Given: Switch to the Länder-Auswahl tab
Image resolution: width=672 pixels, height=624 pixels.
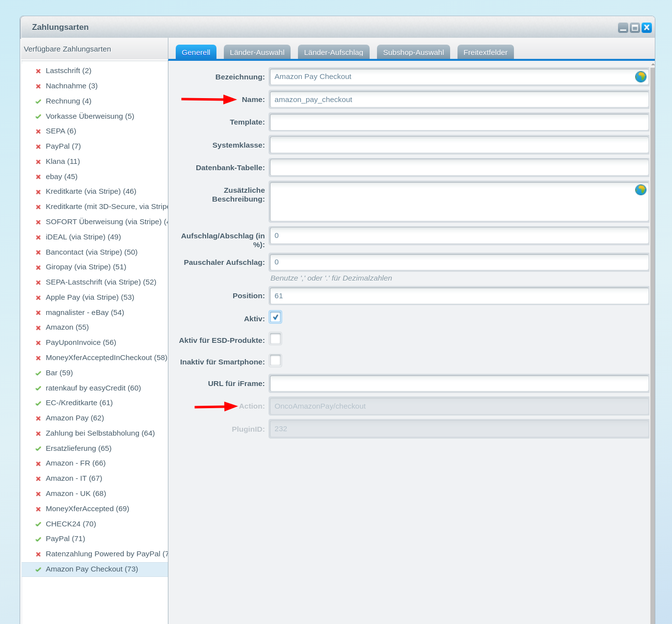Looking at the screenshot, I should 257,52.
